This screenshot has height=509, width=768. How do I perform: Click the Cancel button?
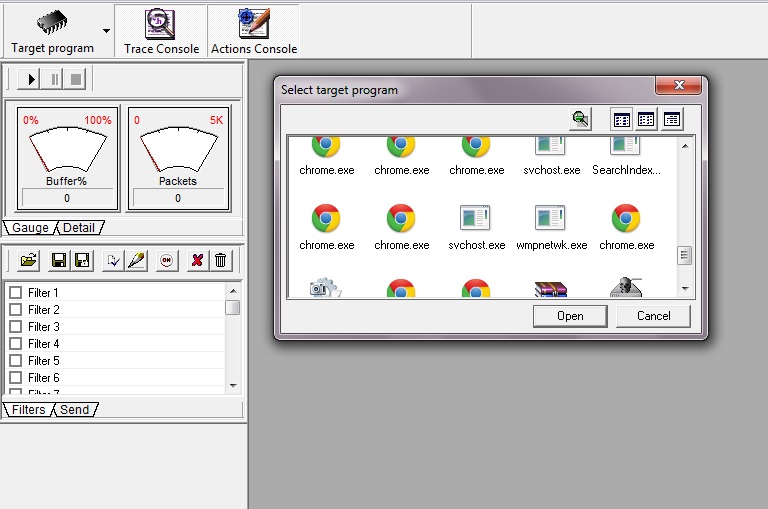pyautogui.click(x=653, y=316)
